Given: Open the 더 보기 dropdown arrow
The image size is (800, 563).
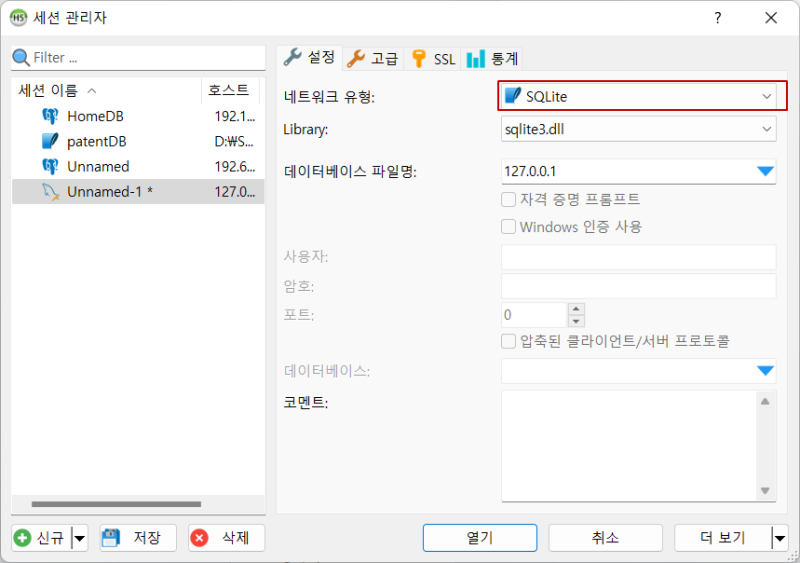Looking at the screenshot, I should coord(780,537).
